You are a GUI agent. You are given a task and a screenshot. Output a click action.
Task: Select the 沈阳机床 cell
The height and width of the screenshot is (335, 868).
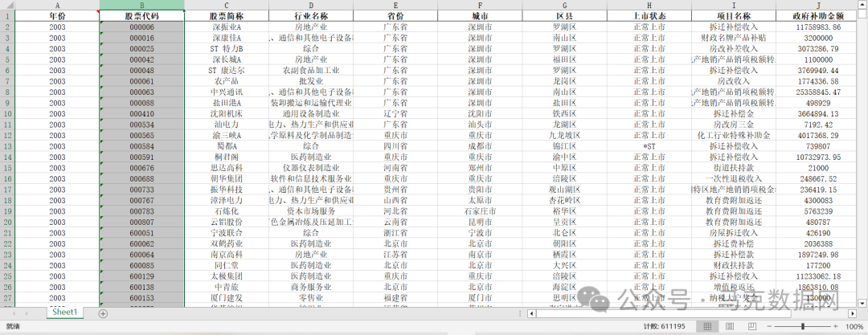pyautogui.click(x=227, y=113)
